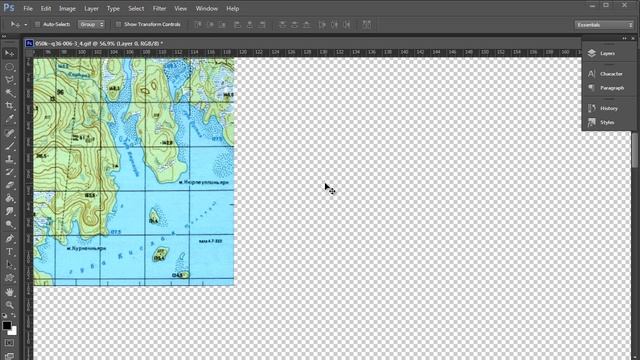
Task: Open the Filter menu
Action: pyautogui.click(x=159, y=9)
